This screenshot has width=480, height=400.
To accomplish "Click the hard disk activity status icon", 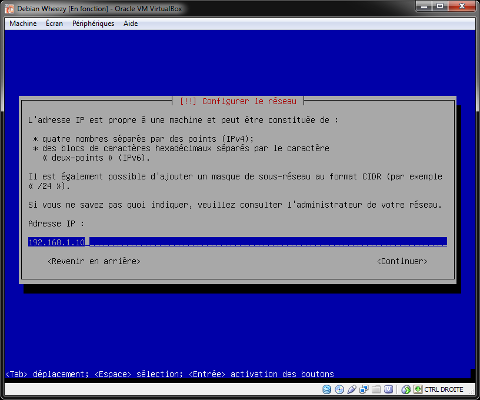I will (327, 389).
